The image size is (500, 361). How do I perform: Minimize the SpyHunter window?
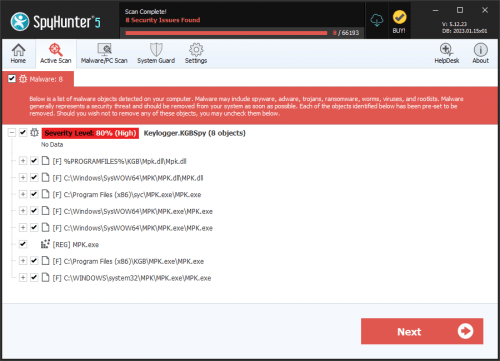tap(435, 10)
